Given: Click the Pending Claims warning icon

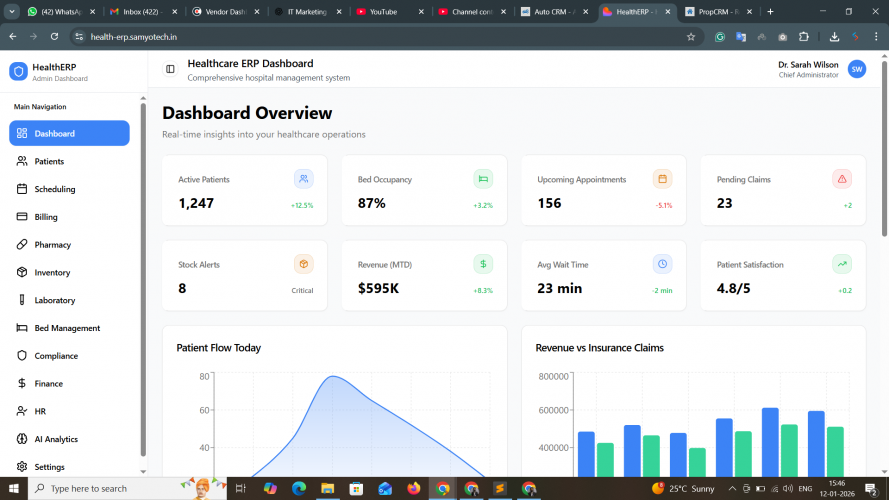Looking at the screenshot, I should click(842, 179).
